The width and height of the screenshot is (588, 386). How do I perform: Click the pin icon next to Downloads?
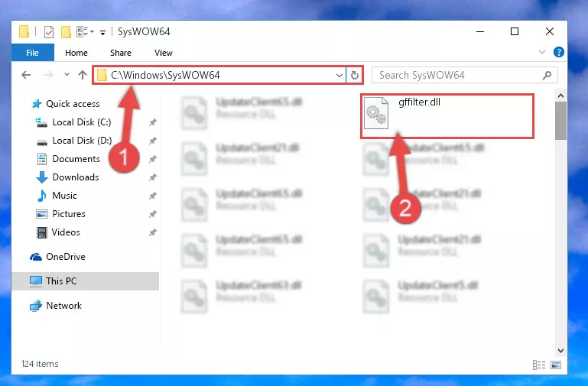coord(153,177)
